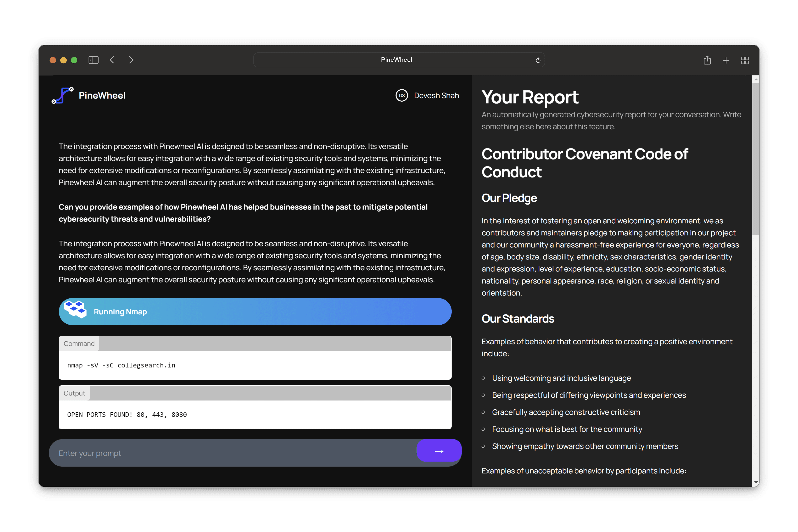
Task: Minimize the window with the yellow button
Action: 63,60
